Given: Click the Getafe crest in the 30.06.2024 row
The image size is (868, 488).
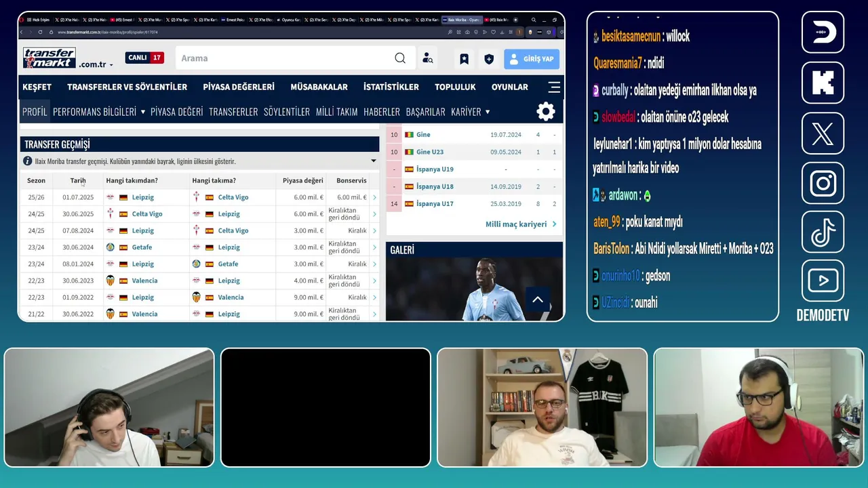Looking at the screenshot, I should click(111, 247).
